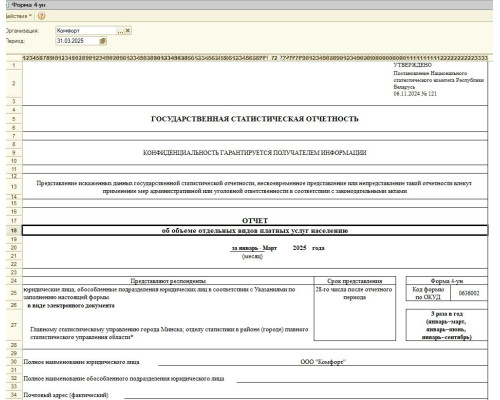Click the Срок представления column header
Image resolution: width=500 pixels, height=400 pixels.
(x=355, y=281)
